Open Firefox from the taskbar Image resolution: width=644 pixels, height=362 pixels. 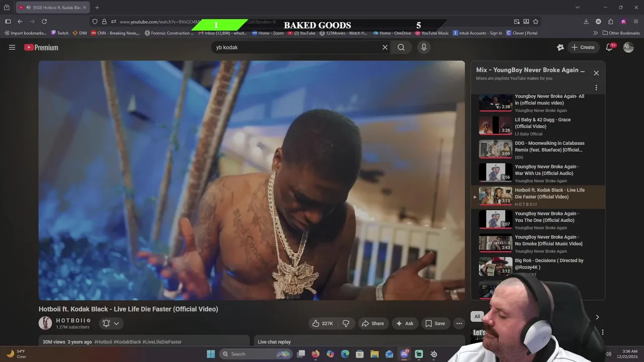(315, 354)
